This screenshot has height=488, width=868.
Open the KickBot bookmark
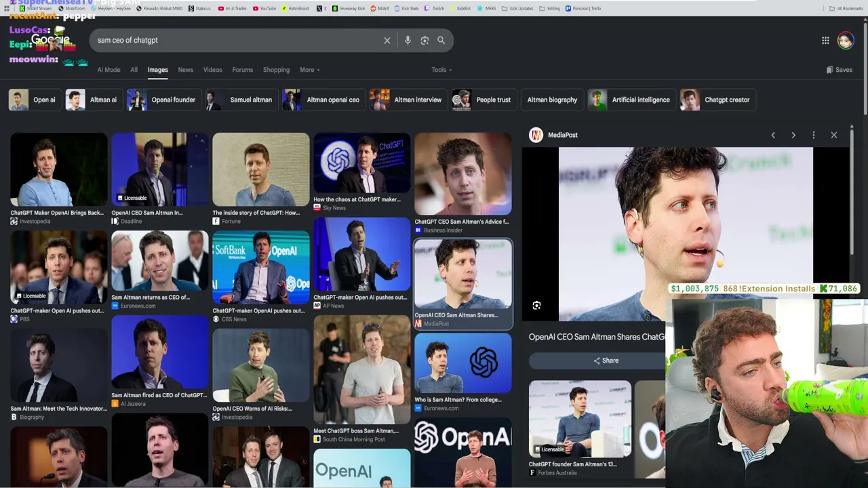[460, 9]
